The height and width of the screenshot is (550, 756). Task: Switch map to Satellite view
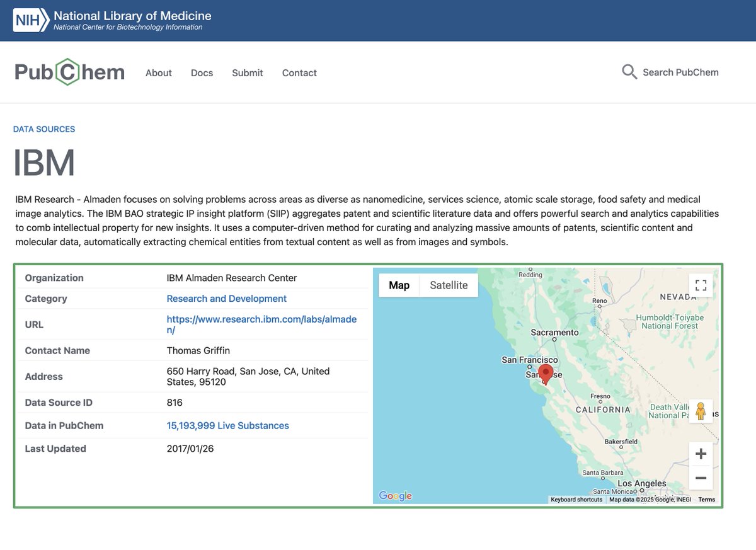449,285
